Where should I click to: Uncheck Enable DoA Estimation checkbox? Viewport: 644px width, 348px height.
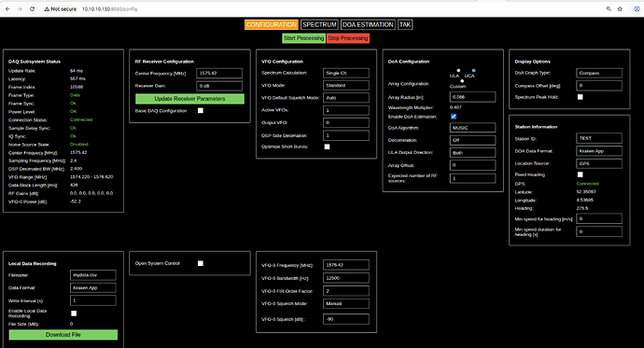pyautogui.click(x=454, y=117)
